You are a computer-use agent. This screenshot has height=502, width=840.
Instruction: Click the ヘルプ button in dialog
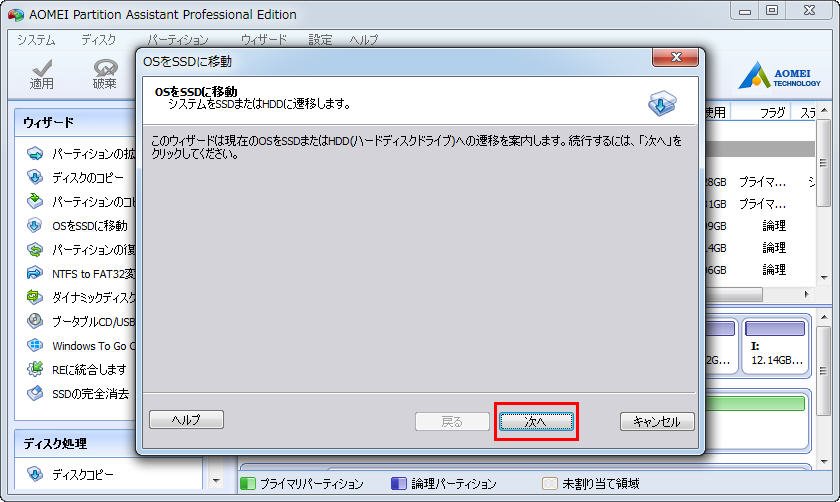pos(186,419)
